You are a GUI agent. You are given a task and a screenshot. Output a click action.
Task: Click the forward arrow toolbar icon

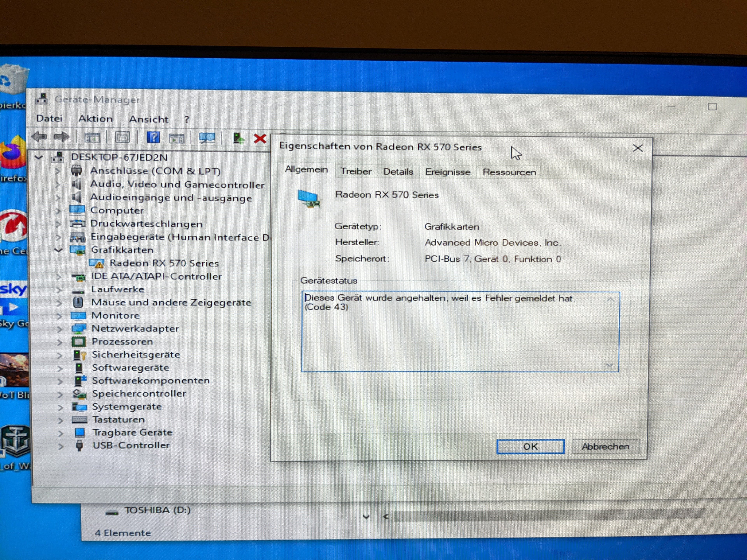(x=61, y=137)
